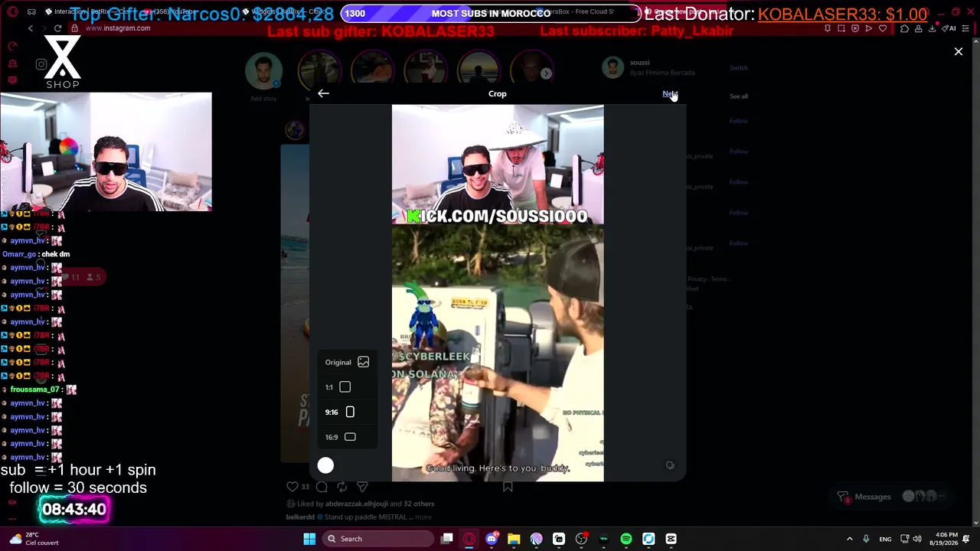Open the Add story avatar
980x551 pixels.
click(263, 71)
